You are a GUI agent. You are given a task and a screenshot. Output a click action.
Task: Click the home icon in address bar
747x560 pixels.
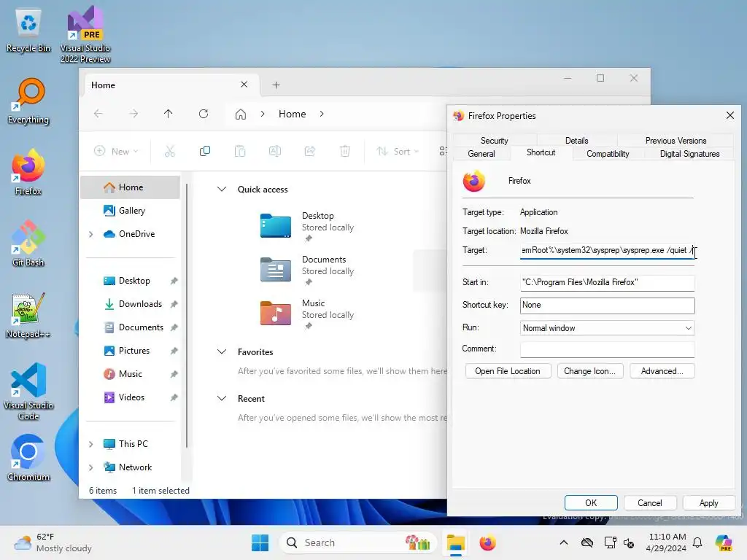(241, 114)
